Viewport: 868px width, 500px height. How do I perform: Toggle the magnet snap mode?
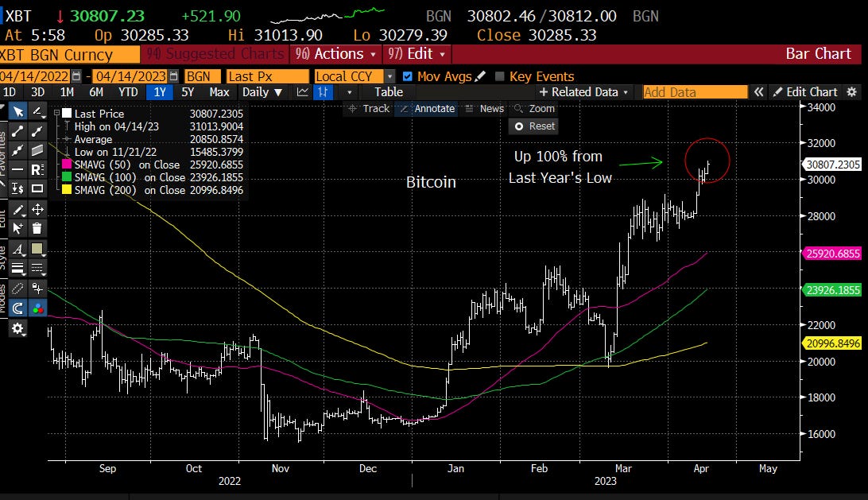click(17, 308)
